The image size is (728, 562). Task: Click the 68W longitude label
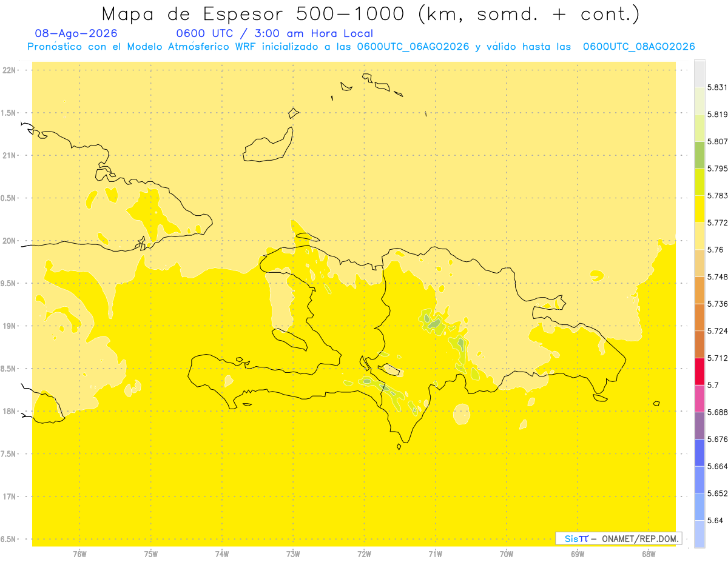(x=649, y=554)
